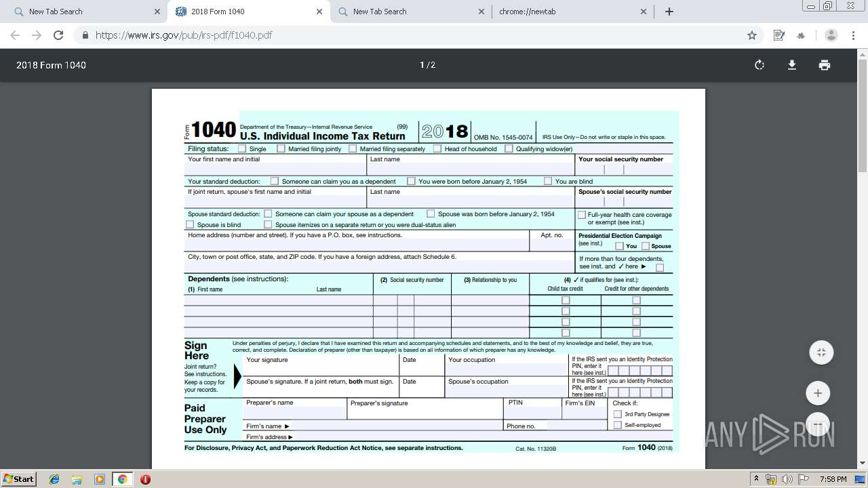The width and height of the screenshot is (868, 488).
Task: Check the Qualifying widow(er) box
Action: tap(509, 148)
